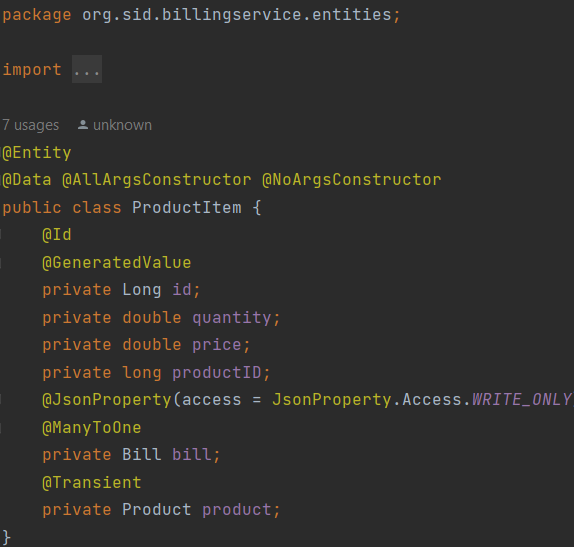Viewport: 574px width, 547px height.
Task: Click the Product type name
Action: click(x=157, y=510)
